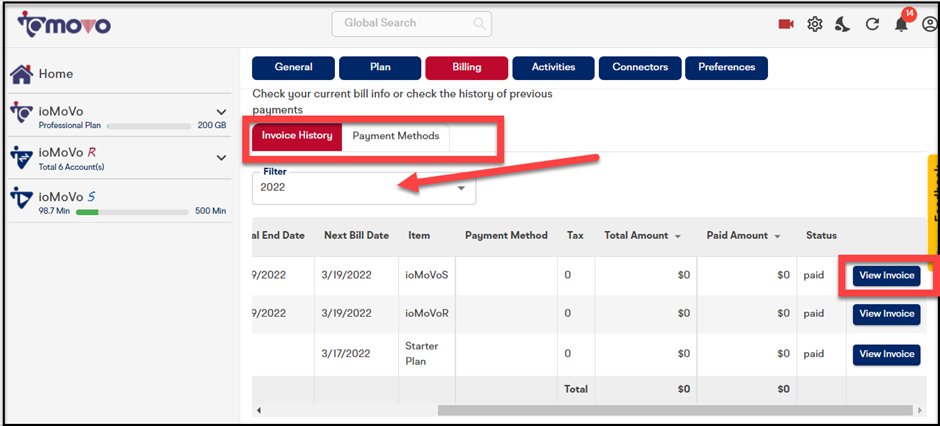Click the Item column header
Screen dimensions: 940x426
tap(419, 235)
